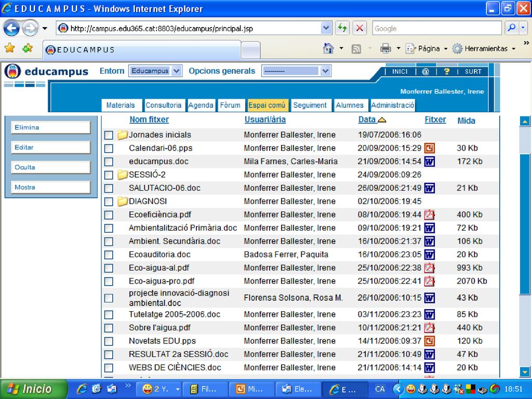
Task: Click Word icon for Ecoauditoria.doc
Action: point(430,255)
